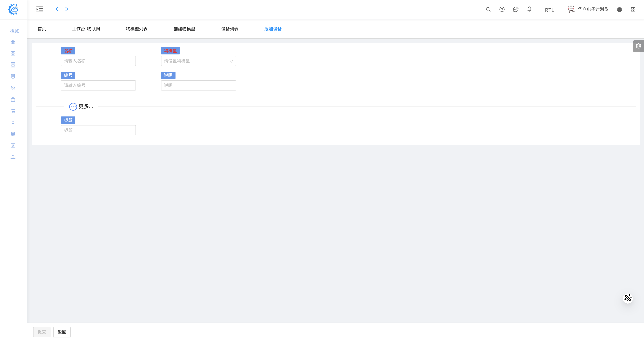Click the users sidebar icon
Image resolution: width=644 pixels, height=340 pixels.
pyautogui.click(x=13, y=88)
